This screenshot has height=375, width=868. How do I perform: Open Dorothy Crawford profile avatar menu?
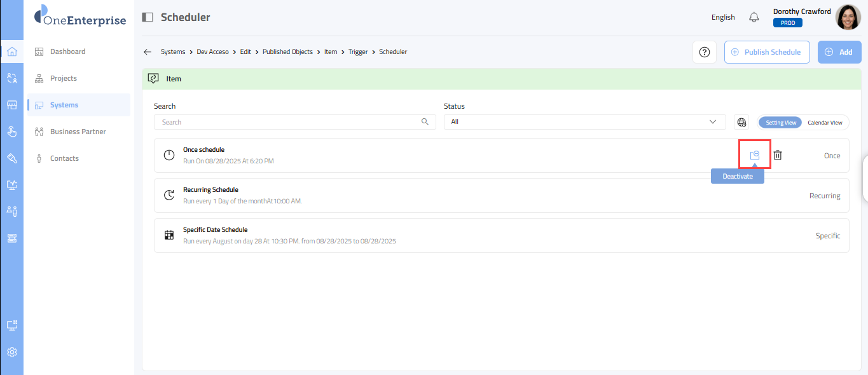(x=848, y=17)
